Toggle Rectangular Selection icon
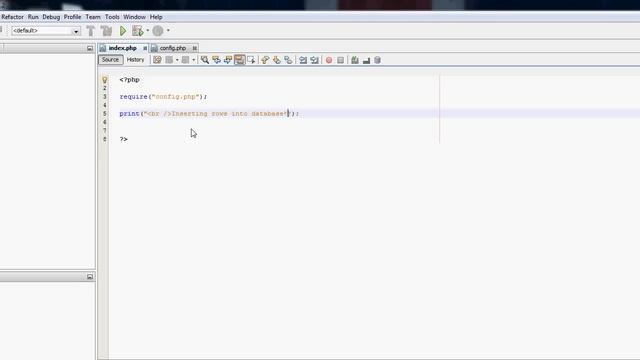Viewport: 640px width, 360px height. click(x=251, y=60)
